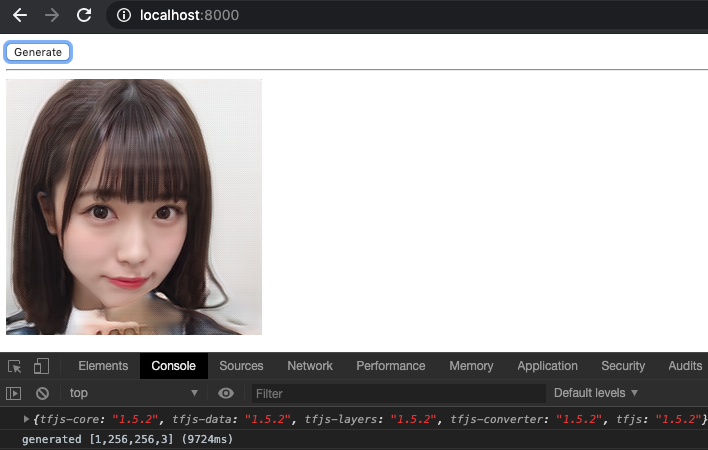Image resolution: width=708 pixels, height=450 pixels.
Task: Open the Network tab
Action: pyautogui.click(x=310, y=366)
